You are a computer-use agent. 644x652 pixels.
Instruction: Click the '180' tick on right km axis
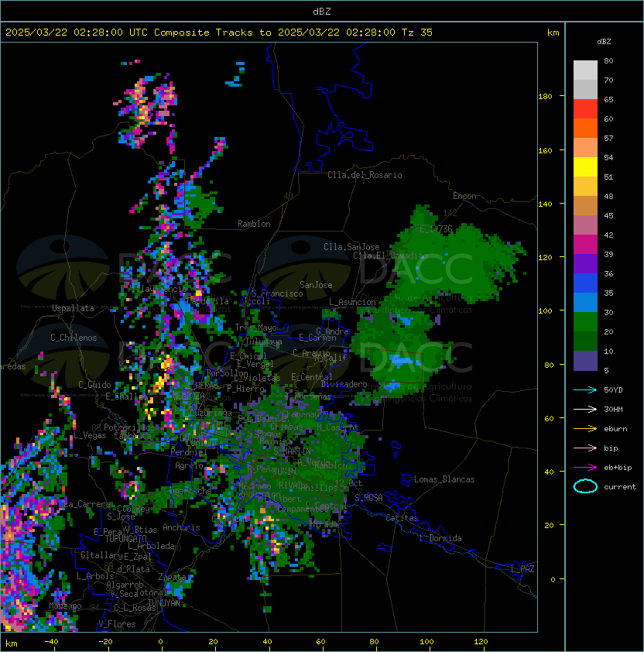[x=545, y=97]
